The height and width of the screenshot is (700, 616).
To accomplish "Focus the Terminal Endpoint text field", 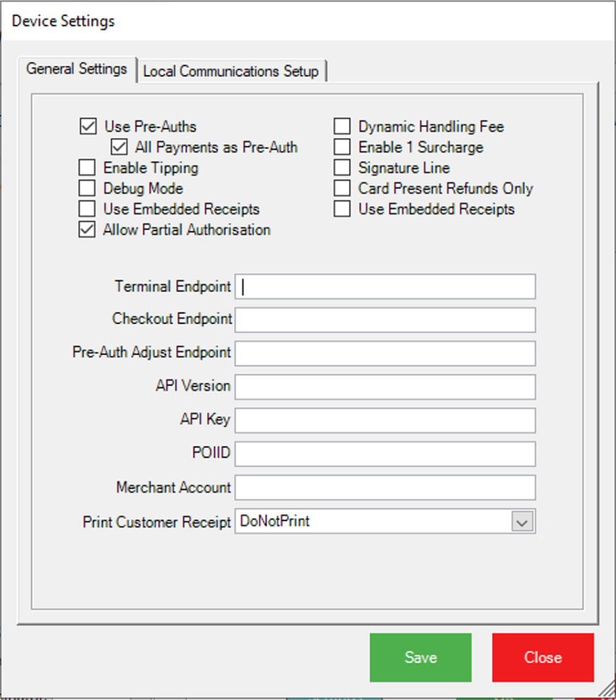I will tap(385, 287).
